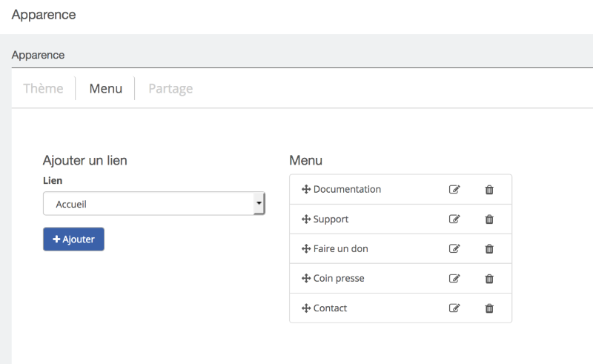
Task: Click the Apparence section title in grey bar
Action: [38, 56]
